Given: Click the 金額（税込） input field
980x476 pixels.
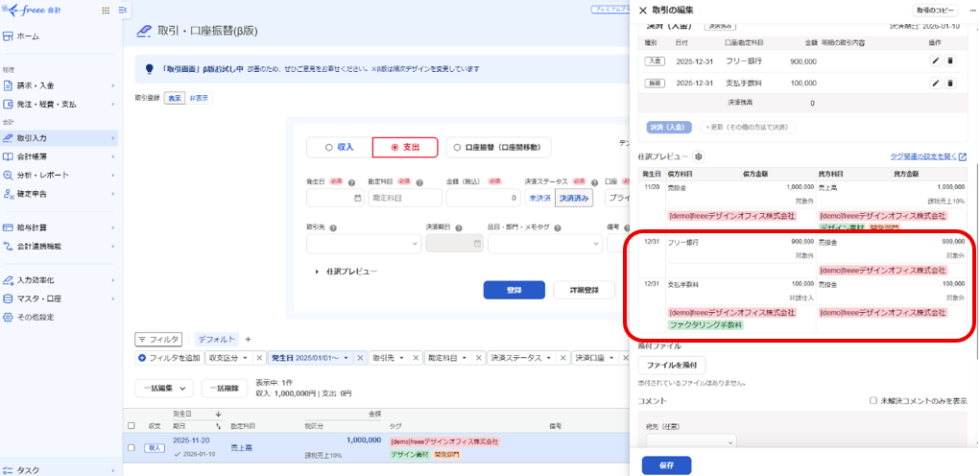Looking at the screenshot, I should click(483, 198).
